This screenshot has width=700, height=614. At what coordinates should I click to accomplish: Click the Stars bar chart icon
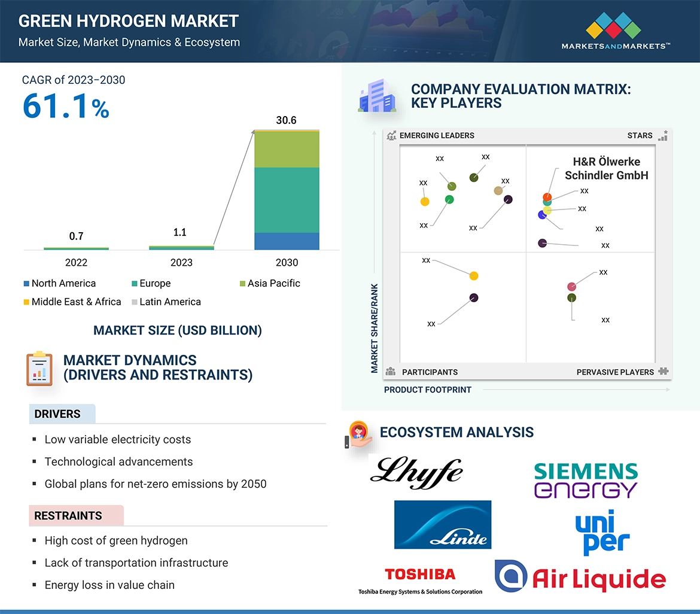(662, 136)
